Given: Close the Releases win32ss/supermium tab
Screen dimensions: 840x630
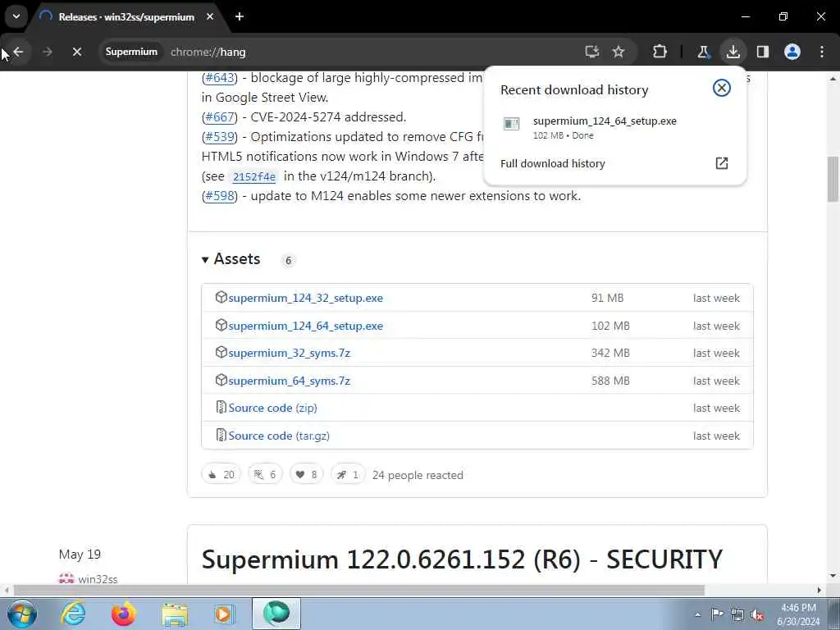Looking at the screenshot, I should click(x=210, y=16).
